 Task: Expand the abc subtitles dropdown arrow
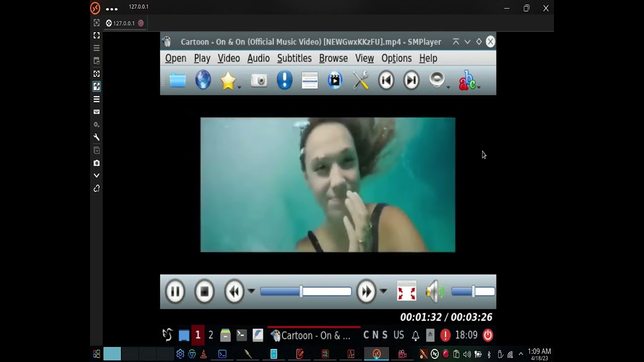478,87
